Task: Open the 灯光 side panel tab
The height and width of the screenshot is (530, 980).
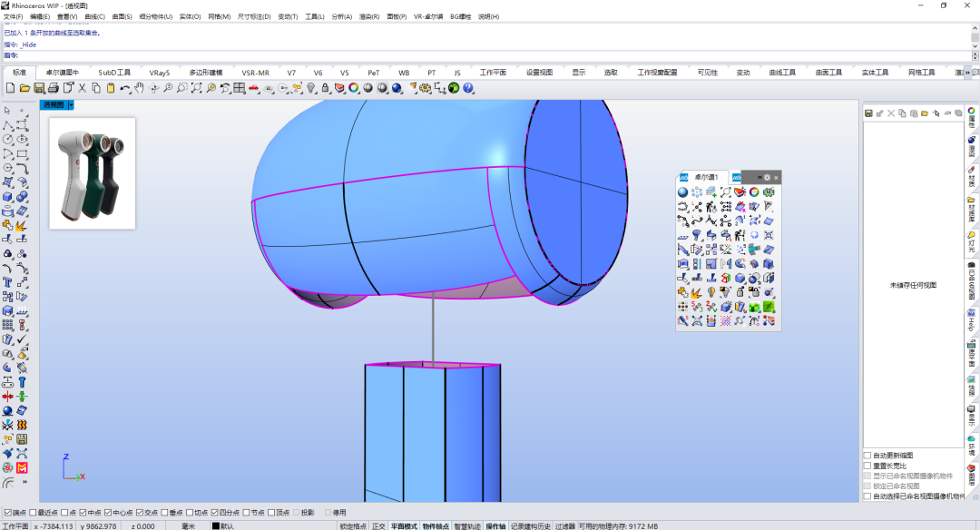Action: tap(972, 242)
